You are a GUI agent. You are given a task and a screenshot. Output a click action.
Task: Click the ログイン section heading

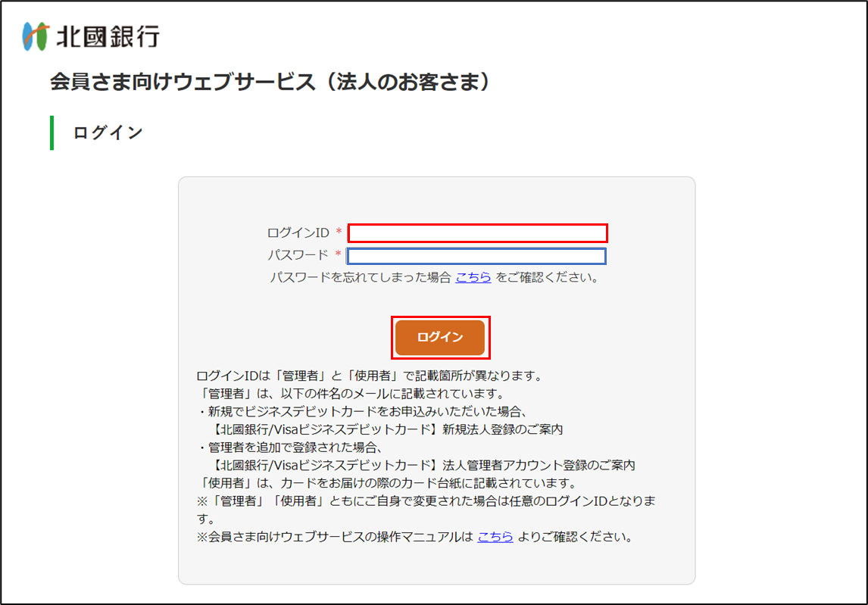108,133
